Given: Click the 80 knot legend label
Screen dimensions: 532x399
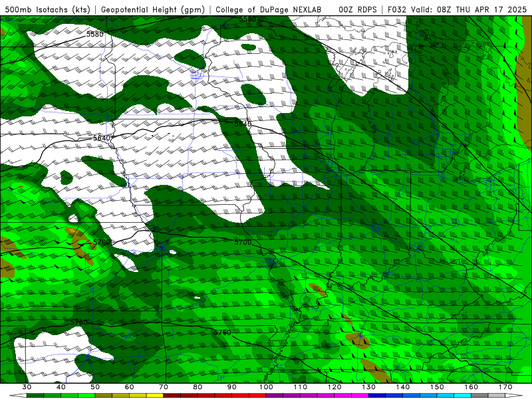Looking at the screenshot, I should (x=198, y=387).
